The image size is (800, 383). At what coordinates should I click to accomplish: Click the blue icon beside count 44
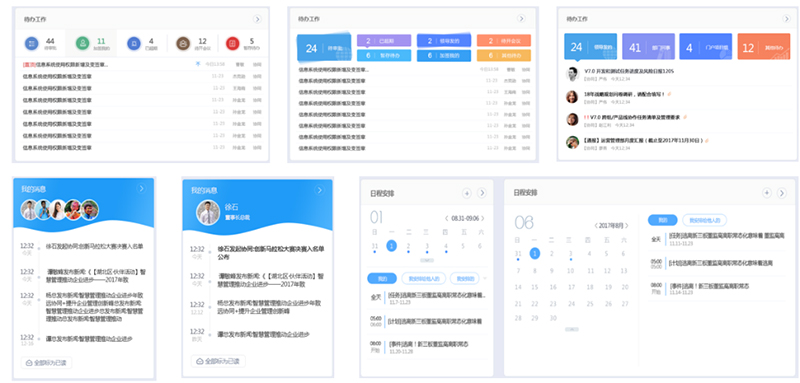tap(32, 43)
